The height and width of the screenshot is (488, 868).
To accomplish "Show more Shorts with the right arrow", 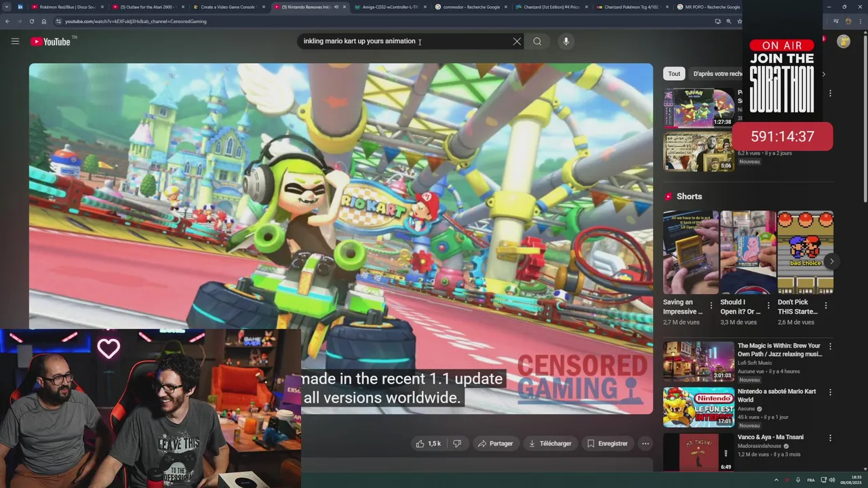I will tap(831, 262).
